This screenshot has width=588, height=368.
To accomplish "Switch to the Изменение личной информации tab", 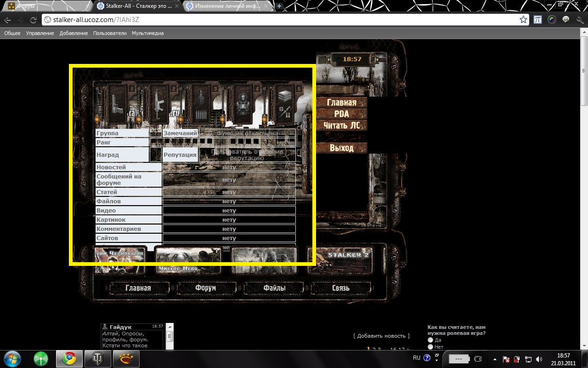I will (x=227, y=6).
